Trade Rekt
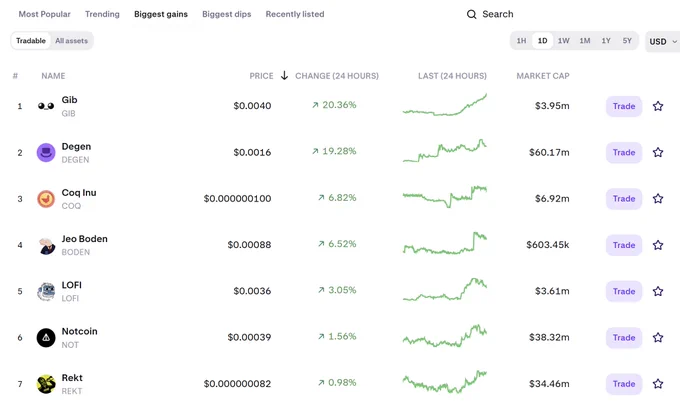Viewport: 680px width, 405px height. tap(624, 384)
